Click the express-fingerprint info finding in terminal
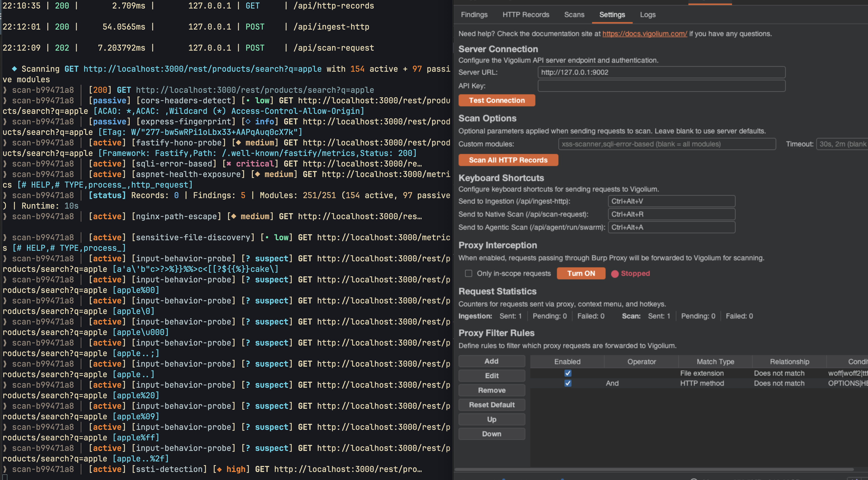Image resolution: width=868 pixels, height=480 pixels. [227, 127]
